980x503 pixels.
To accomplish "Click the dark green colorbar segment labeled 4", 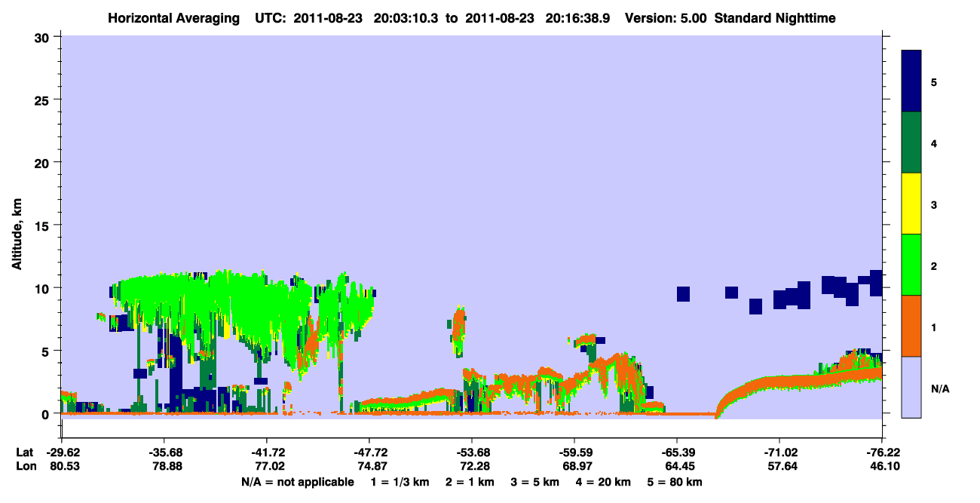I will click(911, 143).
